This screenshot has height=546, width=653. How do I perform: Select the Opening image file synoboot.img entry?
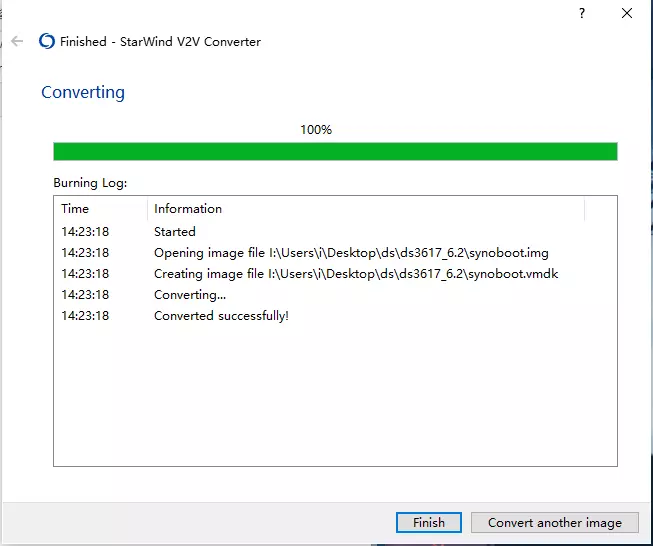[x=350, y=253]
